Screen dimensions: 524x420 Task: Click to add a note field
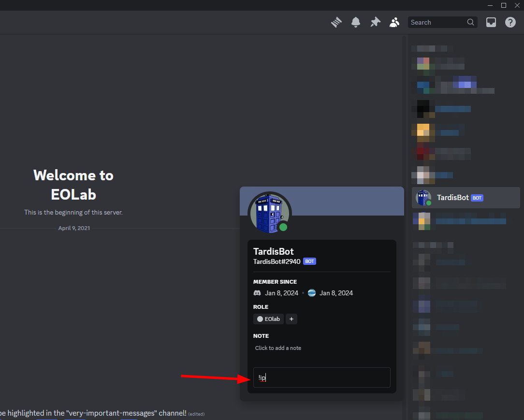pos(278,348)
